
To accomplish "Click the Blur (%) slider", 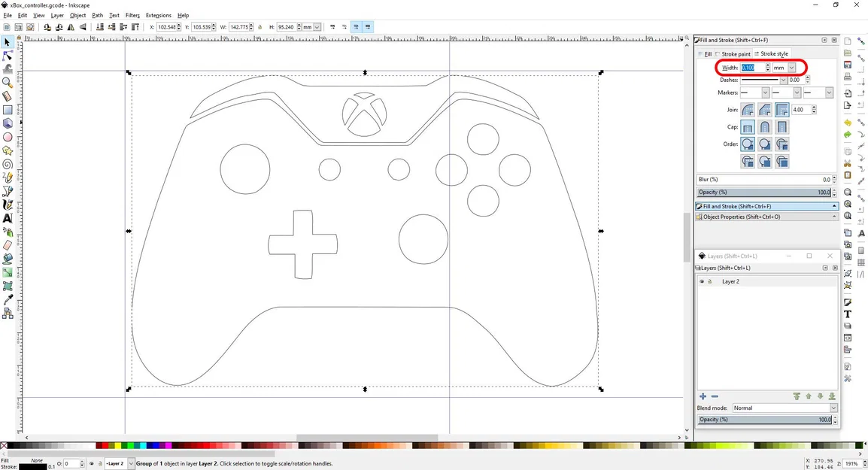I will pyautogui.click(x=764, y=180).
